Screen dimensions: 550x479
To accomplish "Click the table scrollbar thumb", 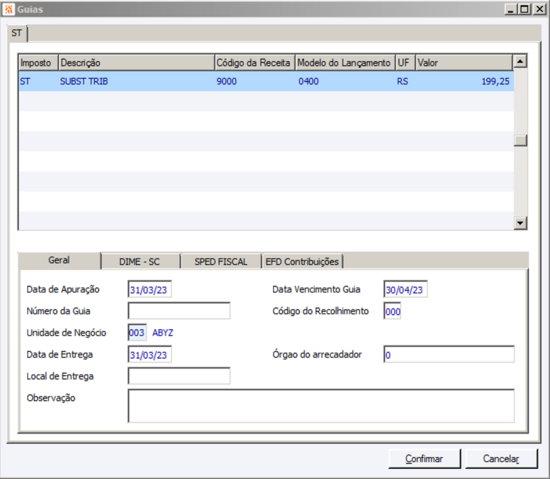I will (520, 141).
